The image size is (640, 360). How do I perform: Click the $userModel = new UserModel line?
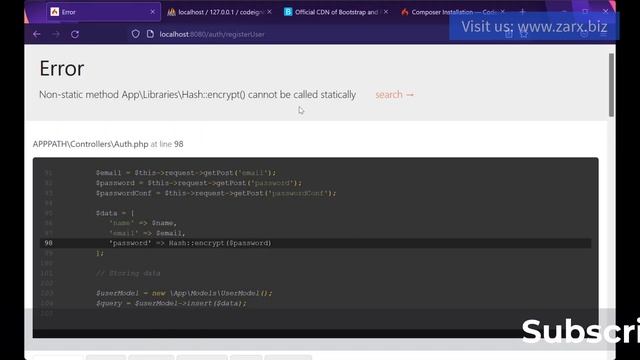coord(184,293)
